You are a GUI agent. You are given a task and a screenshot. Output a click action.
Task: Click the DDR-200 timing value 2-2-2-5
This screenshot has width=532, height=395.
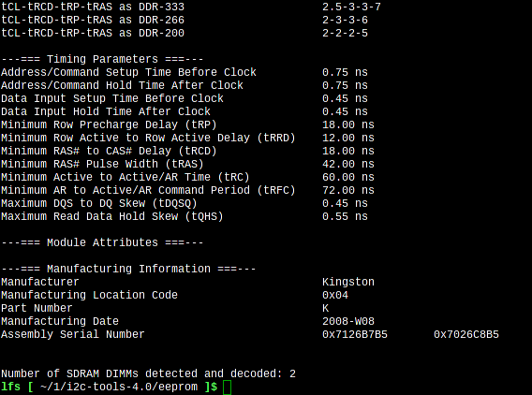pyautogui.click(x=345, y=33)
